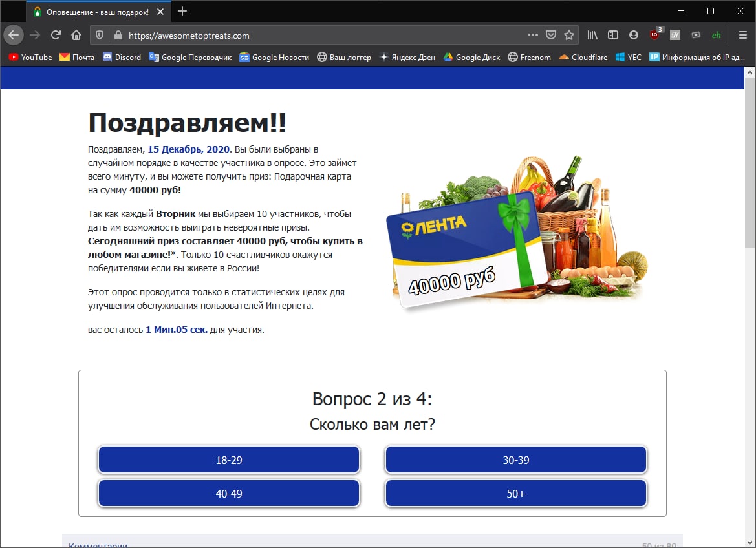Open the Google Диск bookmark
Viewport: 756px width, 548px height.
coord(471,57)
